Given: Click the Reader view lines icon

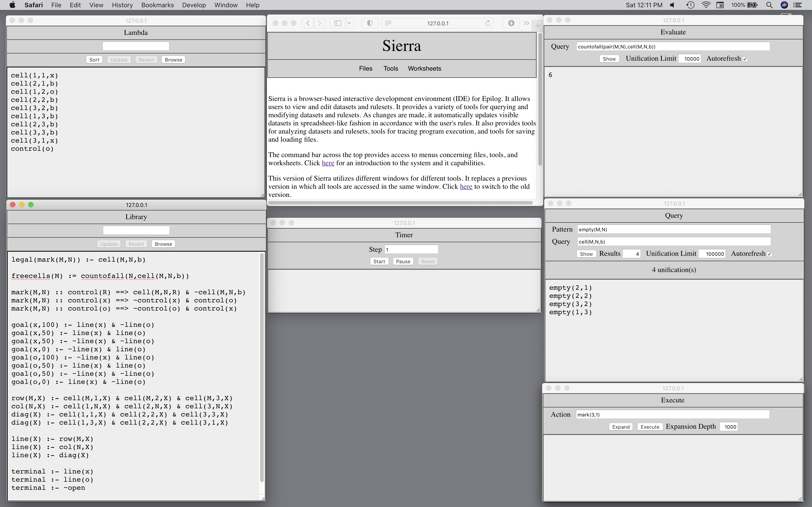Looking at the screenshot, I should tap(388, 23).
